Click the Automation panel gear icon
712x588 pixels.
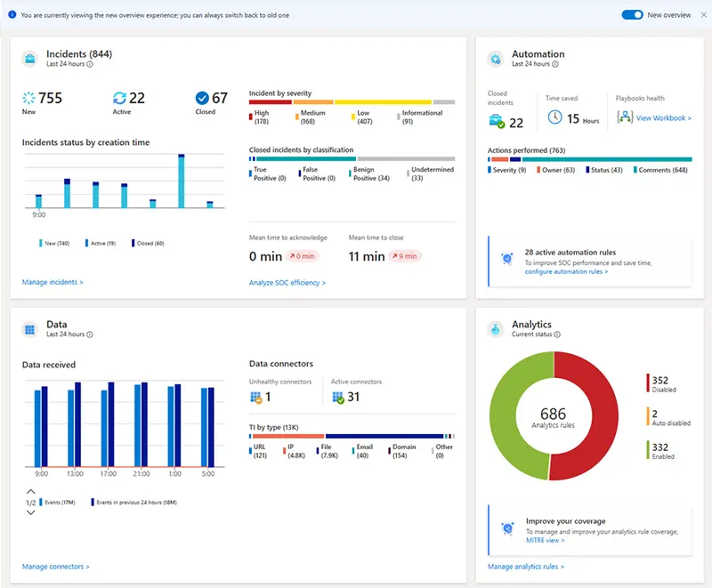pyautogui.click(x=496, y=57)
